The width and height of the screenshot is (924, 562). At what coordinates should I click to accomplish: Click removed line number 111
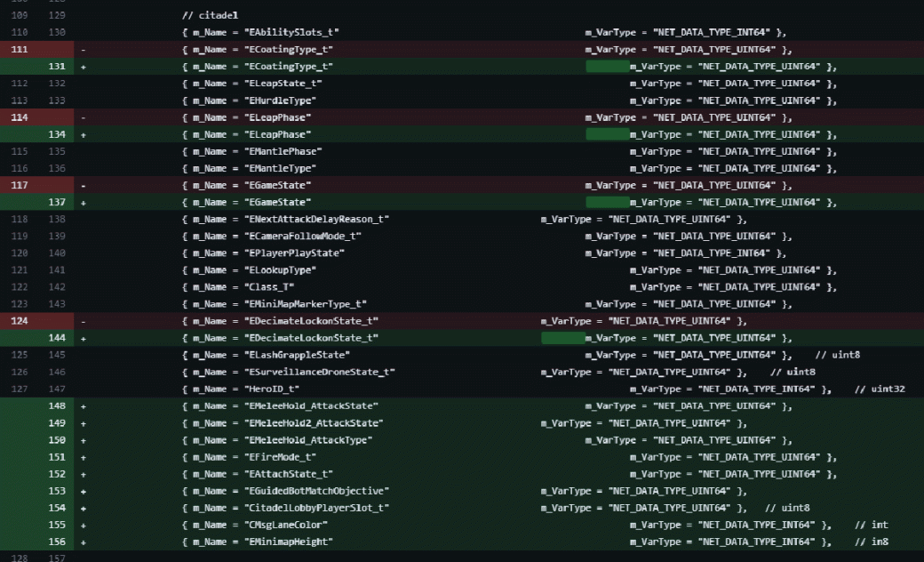point(20,50)
